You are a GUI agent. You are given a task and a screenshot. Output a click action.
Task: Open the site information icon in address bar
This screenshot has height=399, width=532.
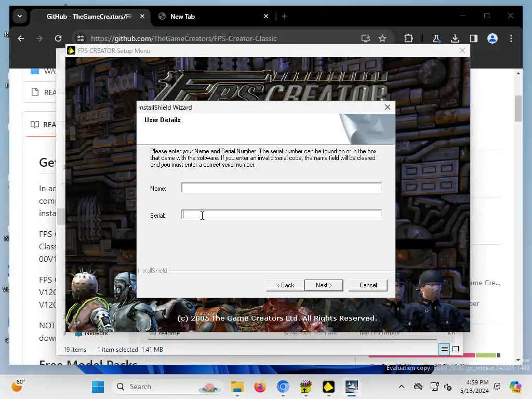81,38
